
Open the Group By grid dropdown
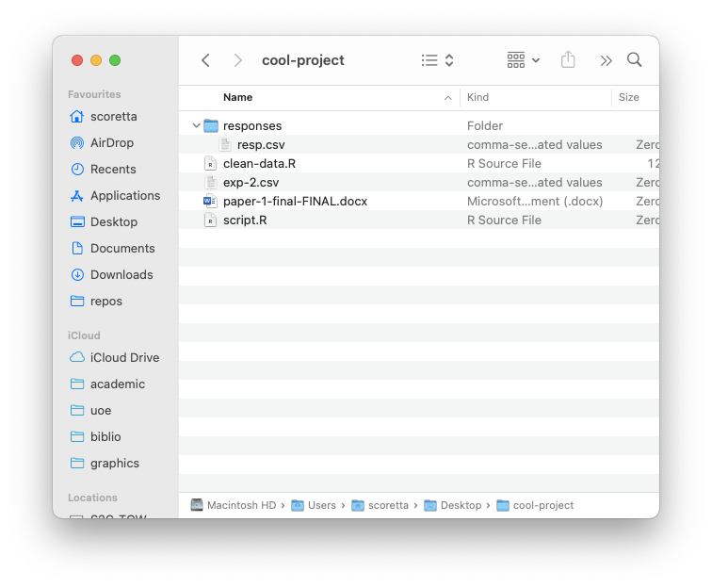(523, 60)
